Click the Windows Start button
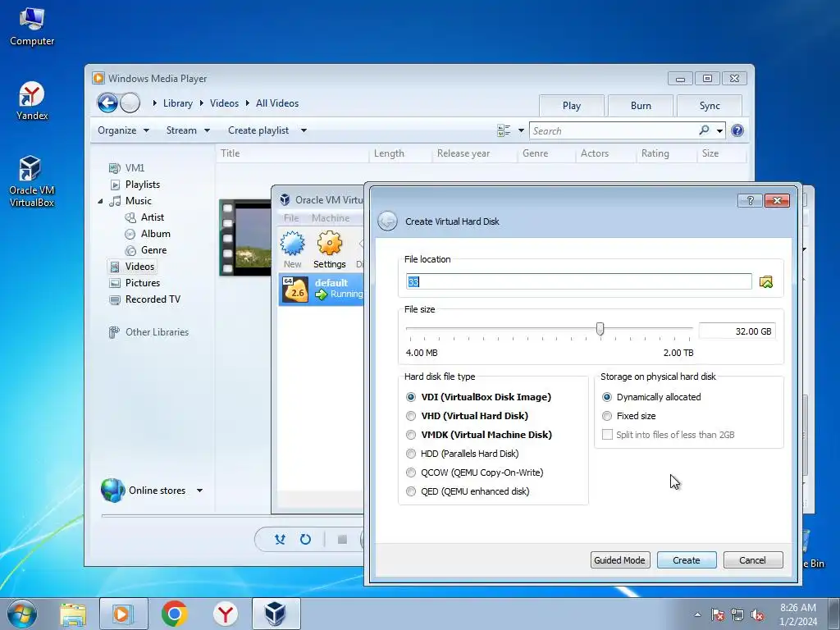The width and height of the screenshot is (840, 630). [22, 614]
